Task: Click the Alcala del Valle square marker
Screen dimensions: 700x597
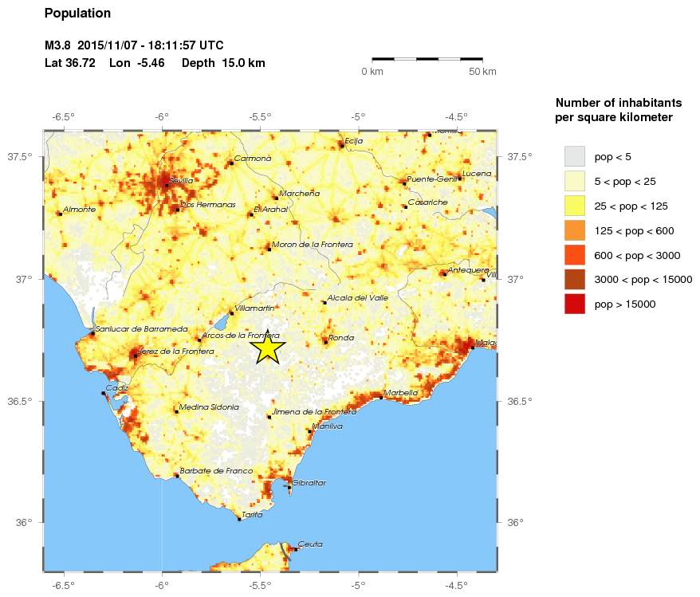Action: point(324,303)
